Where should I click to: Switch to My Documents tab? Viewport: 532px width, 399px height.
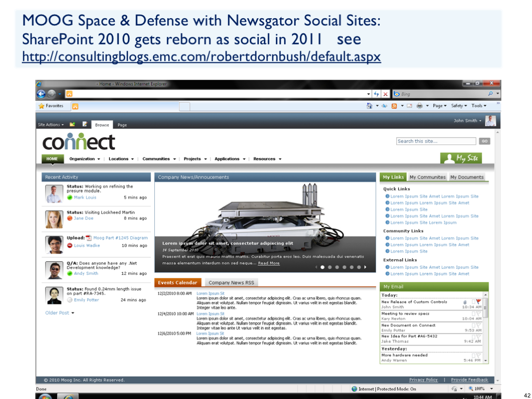(467, 177)
